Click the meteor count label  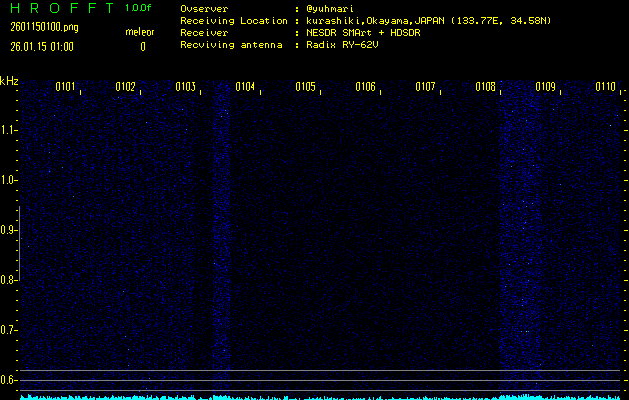[140, 32]
